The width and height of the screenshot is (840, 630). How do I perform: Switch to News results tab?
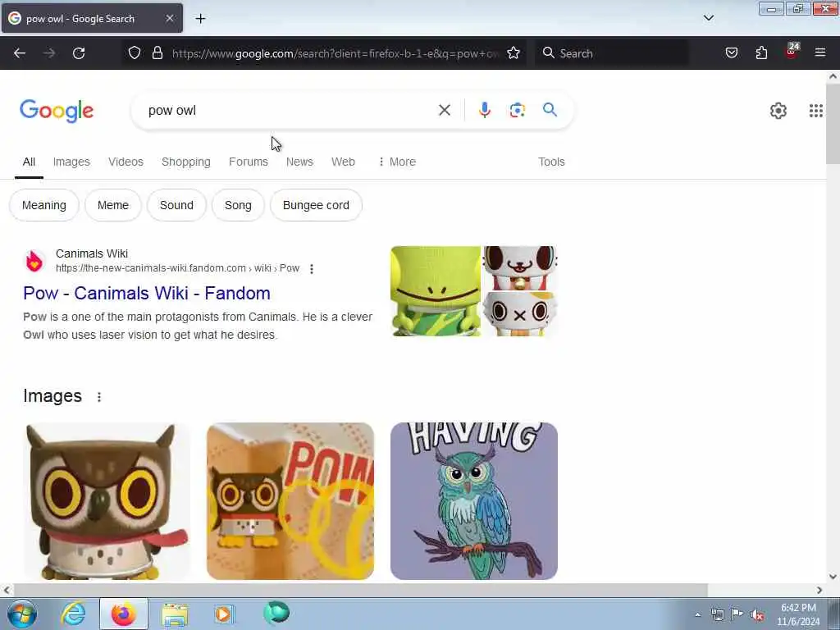pos(299,162)
